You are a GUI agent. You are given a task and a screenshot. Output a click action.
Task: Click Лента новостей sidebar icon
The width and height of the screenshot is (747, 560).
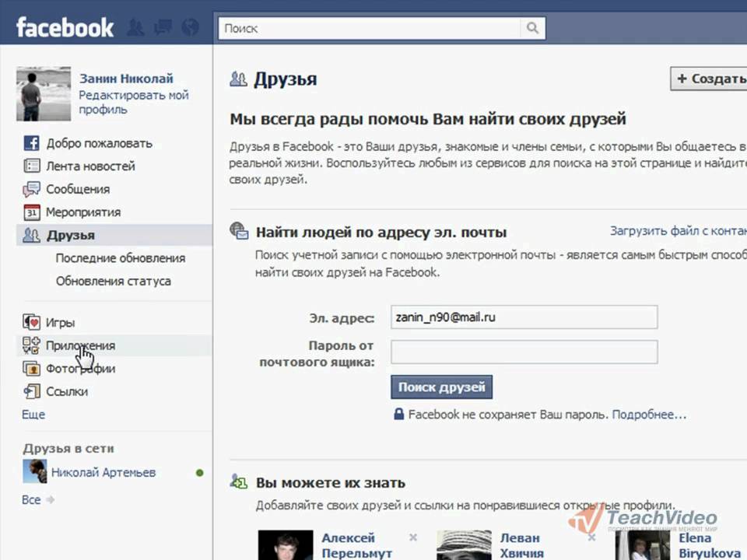click(x=31, y=166)
